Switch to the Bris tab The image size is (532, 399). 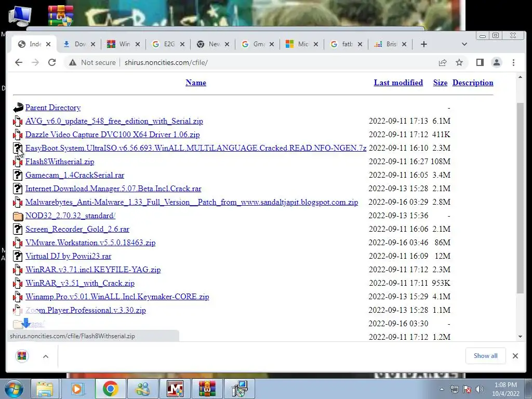[x=390, y=44]
